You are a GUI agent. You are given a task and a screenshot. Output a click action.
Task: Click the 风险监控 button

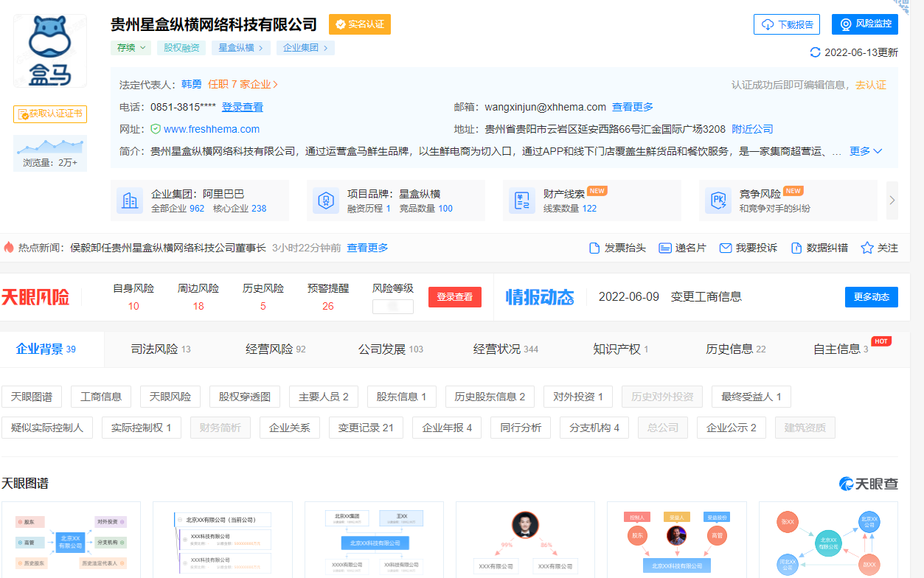tap(865, 24)
